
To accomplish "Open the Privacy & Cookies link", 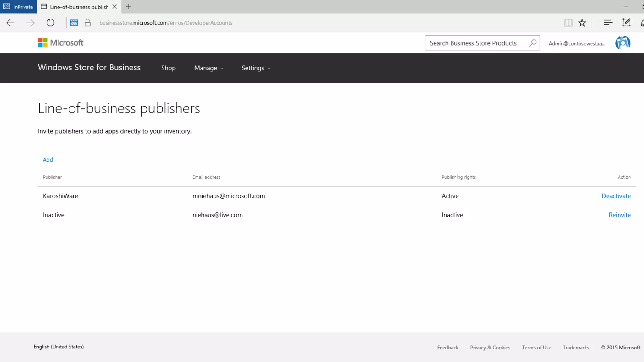I will 490,348.
